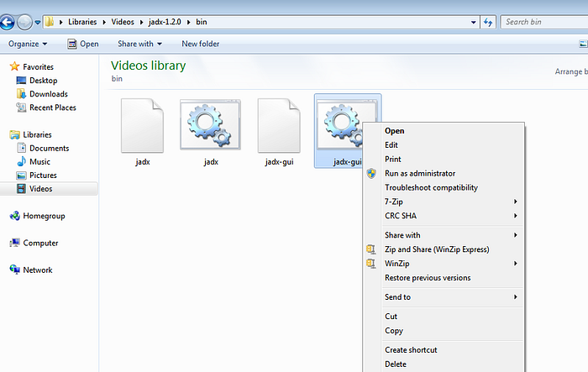The height and width of the screenshot is (372, 588).
Task: Click New folder in the toolbar
Action: coord(201,44)
